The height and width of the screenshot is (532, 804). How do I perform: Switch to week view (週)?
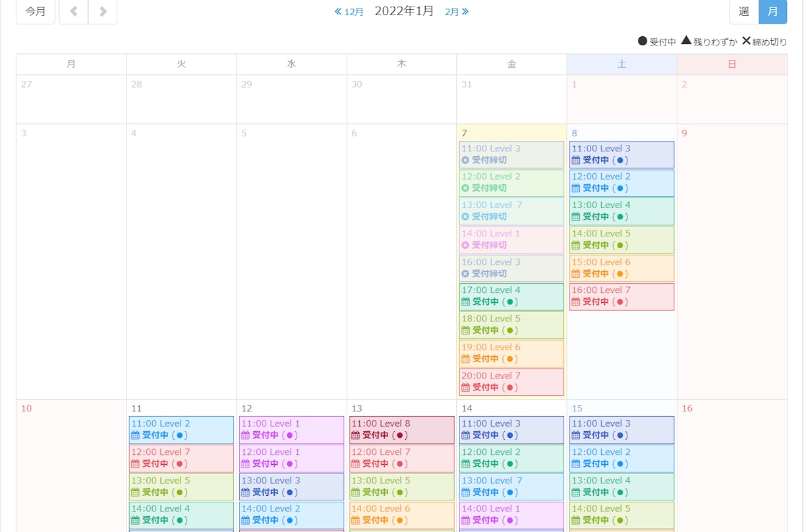(x=744, y=11)
